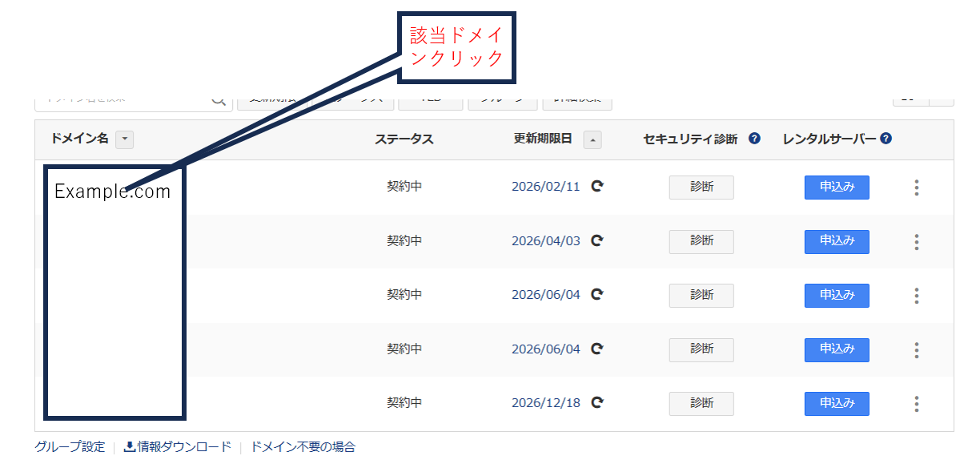Image resolution: width=980 pixels, height=464 pixels.
Task: Click the Example.com domain name
Action: (112, 192)
